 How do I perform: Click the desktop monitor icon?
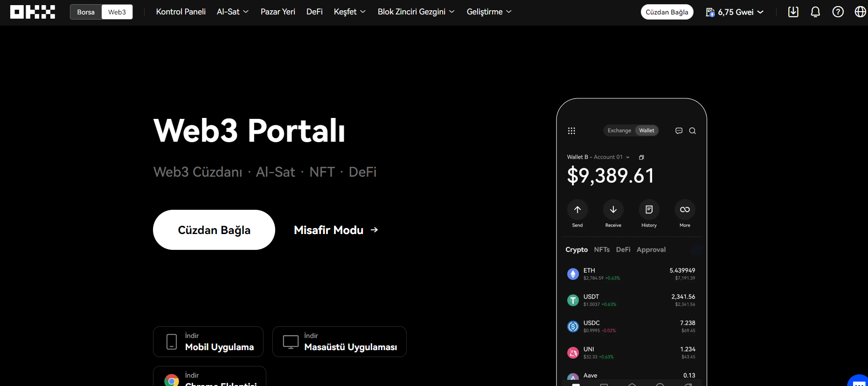click(x=291, y=342)
